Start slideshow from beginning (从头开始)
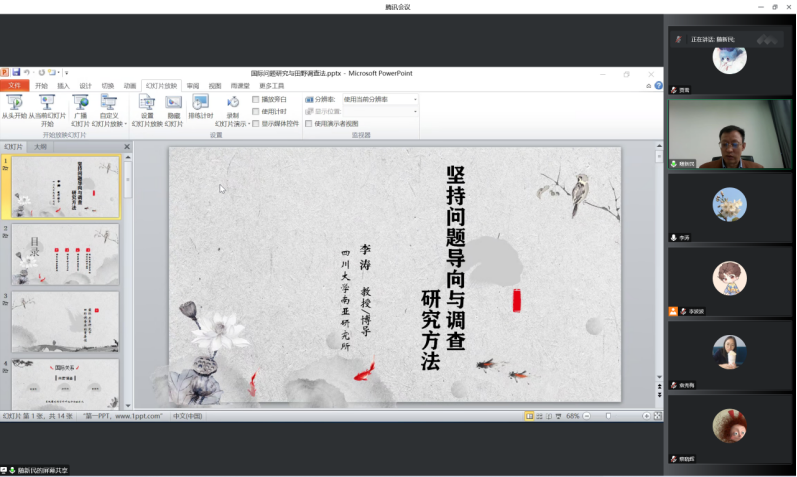The height and width of the screenshot is (477, 797). (x=15, y=103)
